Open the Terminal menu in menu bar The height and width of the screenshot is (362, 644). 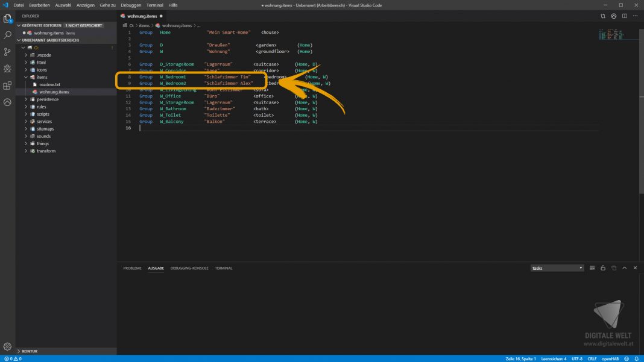click(x=154, y=5)
